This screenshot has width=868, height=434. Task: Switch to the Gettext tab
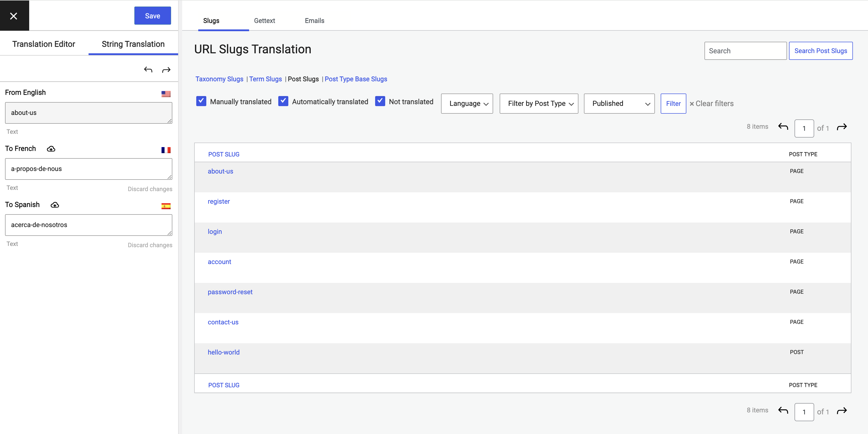point(264,21)
